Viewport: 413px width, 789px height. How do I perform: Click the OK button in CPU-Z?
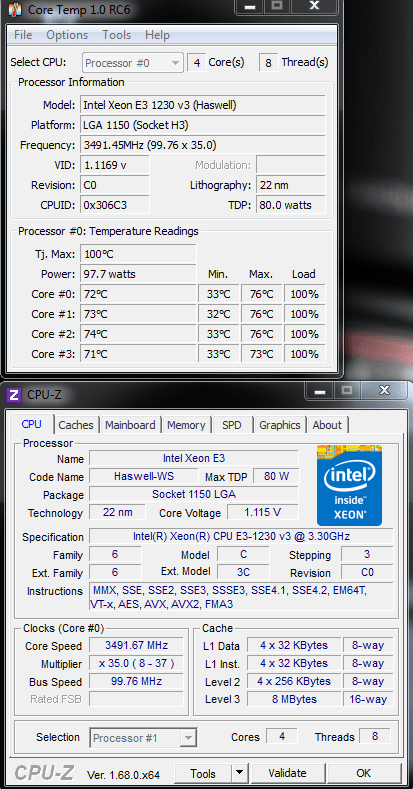point(363,773)
